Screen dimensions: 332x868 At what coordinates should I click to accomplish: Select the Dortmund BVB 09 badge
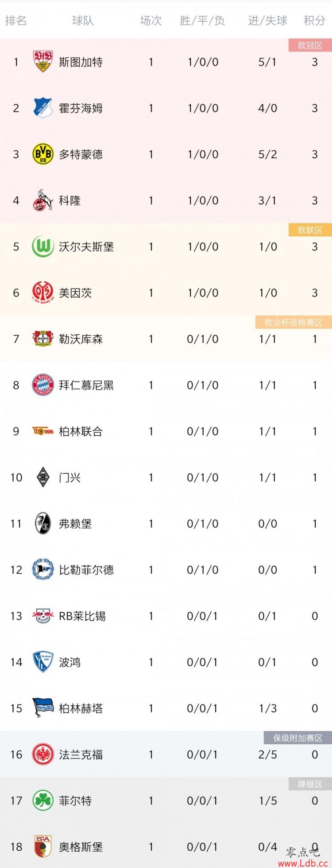click(43, 154)
